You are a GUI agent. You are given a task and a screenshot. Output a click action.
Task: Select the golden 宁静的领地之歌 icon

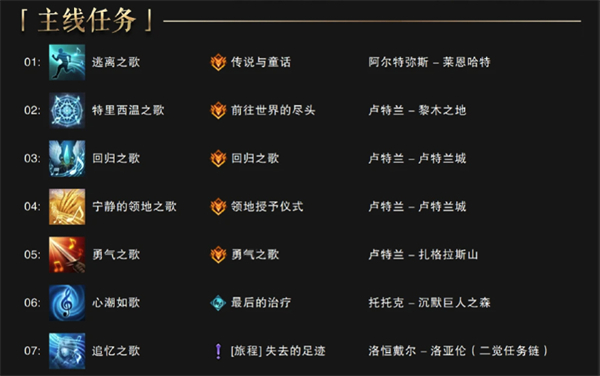tap(67, 207)
